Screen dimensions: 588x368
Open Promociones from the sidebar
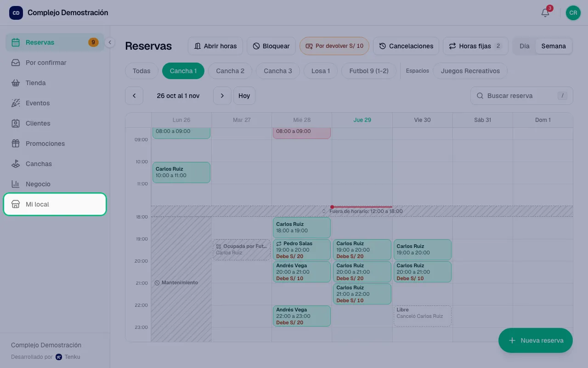(55, 144)
